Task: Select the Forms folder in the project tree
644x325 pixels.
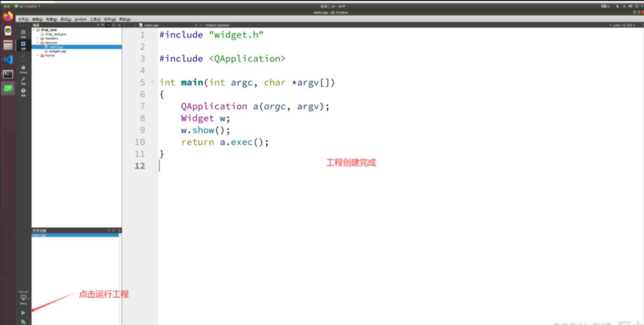Action: (x=50, y=55)
